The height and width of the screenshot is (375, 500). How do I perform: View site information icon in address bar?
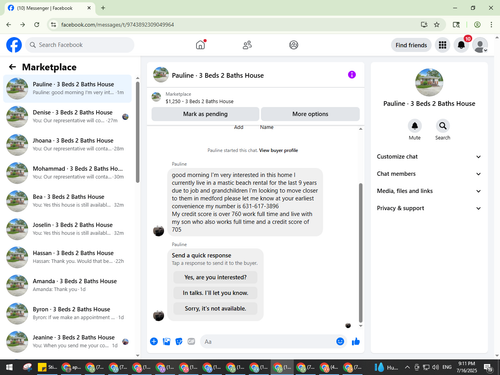tap(53, 24)
